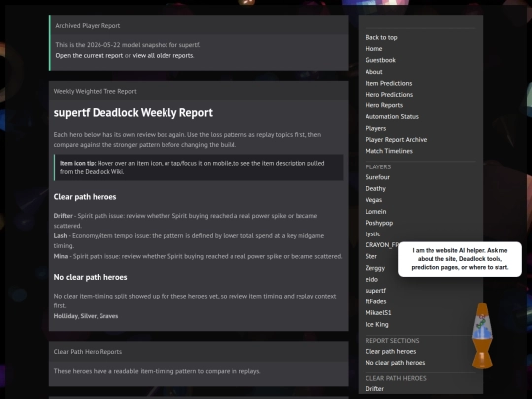The height and width of the screenshot is (399, 532).
Task: Click the lava lamp AI helper icon
Action: pyautogui.click(x=482, y=336)
